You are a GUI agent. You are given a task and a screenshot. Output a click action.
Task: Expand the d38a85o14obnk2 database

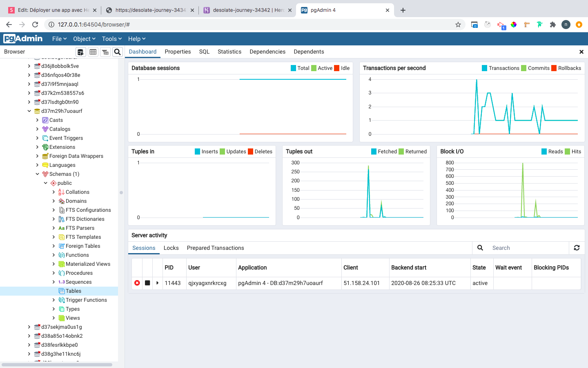(x=29, y=336)
